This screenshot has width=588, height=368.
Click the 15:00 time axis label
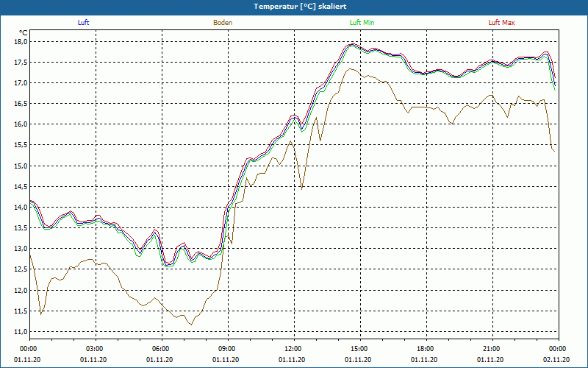359,349
